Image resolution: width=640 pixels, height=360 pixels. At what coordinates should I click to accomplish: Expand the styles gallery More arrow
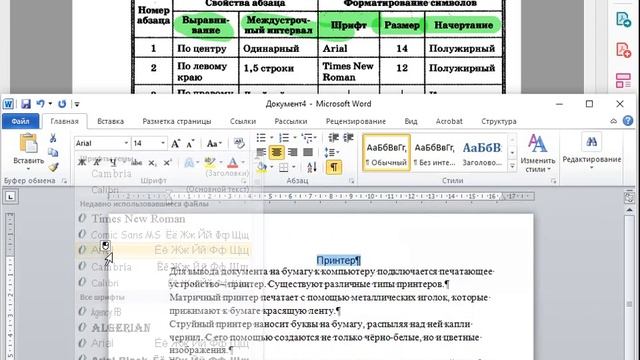click(512, 166)
